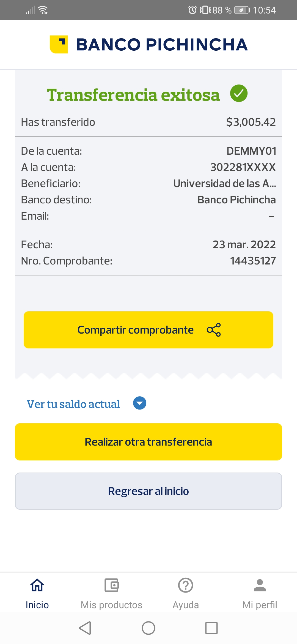297x644 pixels.
Task: Tap the green success checkmark icon
Action: point(239,93)
